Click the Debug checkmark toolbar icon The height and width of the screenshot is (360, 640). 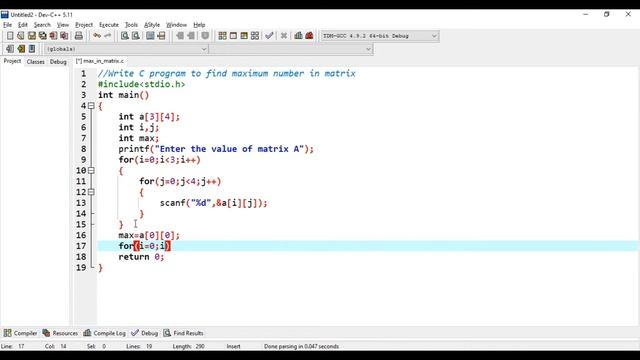point(269,36)
